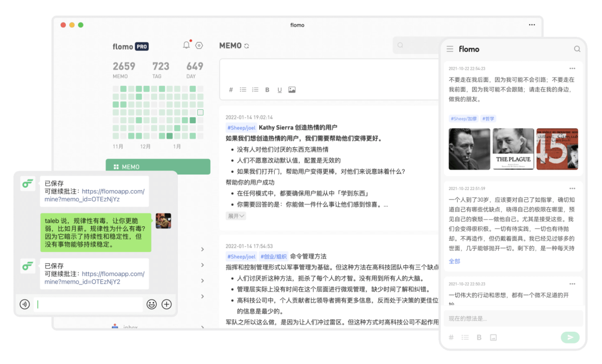Insert image using desktop editor picture icon
The image size is (602, 364).
[x=292, y=90]
